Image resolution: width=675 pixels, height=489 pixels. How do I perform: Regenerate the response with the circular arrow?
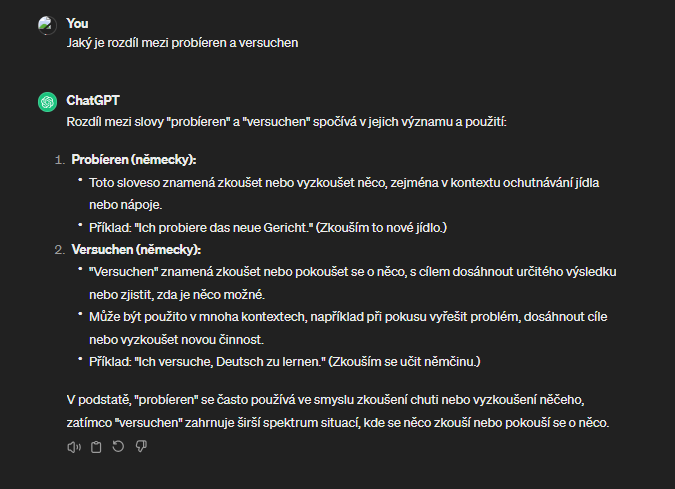tap(118, 447)
